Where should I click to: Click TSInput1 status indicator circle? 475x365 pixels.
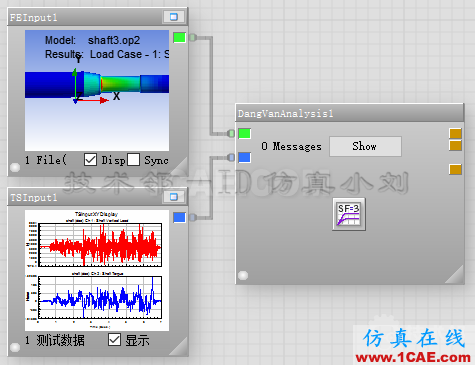point(15,347)
